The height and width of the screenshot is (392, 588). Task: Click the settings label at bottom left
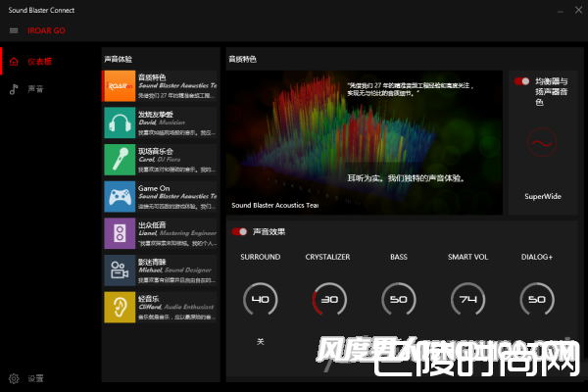point(35,378)
